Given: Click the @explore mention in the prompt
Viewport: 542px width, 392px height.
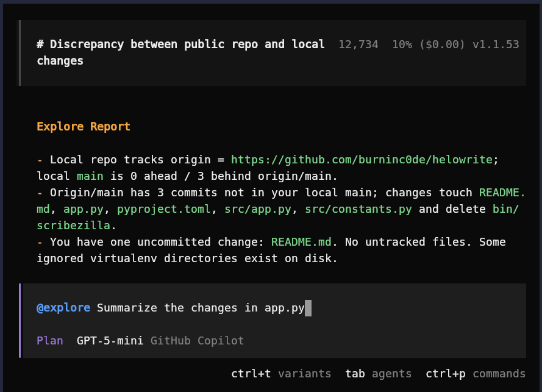Looking at the screenshot, I should (63, 308).
